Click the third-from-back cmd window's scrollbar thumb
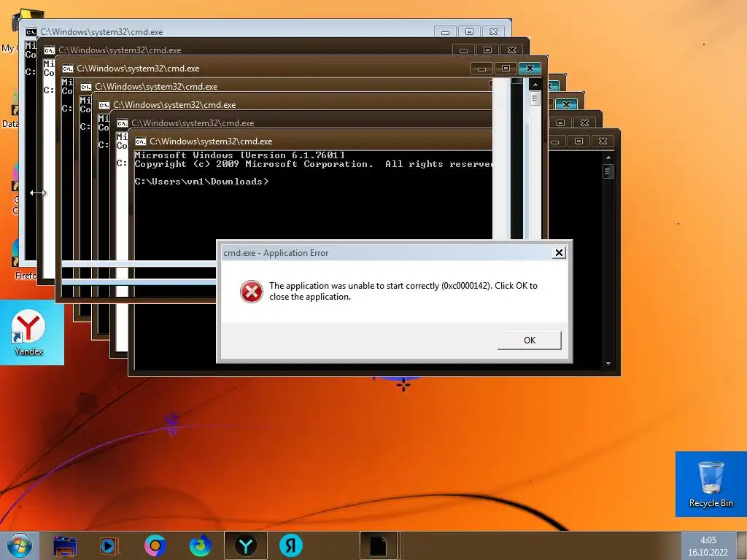This screenshot has width=747, height=560. [x=535, y=98]
